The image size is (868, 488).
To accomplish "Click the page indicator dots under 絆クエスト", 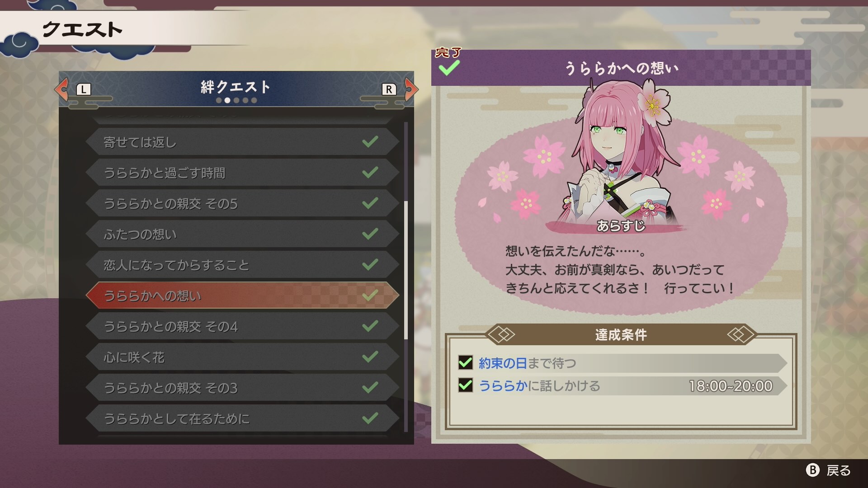I will point(236,100).
